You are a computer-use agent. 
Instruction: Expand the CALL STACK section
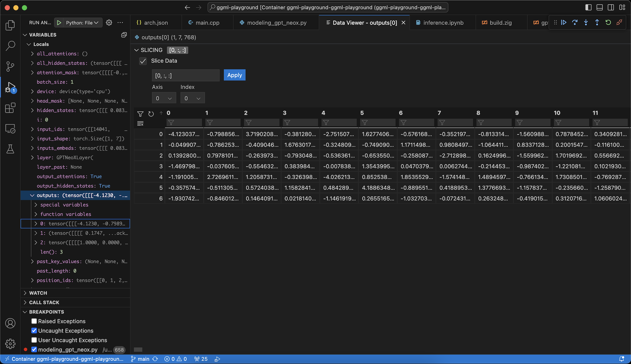point(25,302)
